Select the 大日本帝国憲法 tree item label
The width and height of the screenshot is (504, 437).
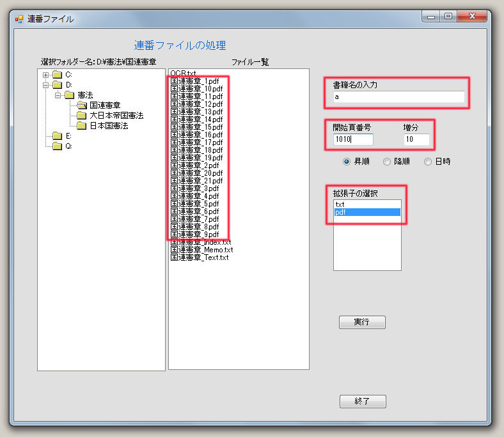point(116,116)
